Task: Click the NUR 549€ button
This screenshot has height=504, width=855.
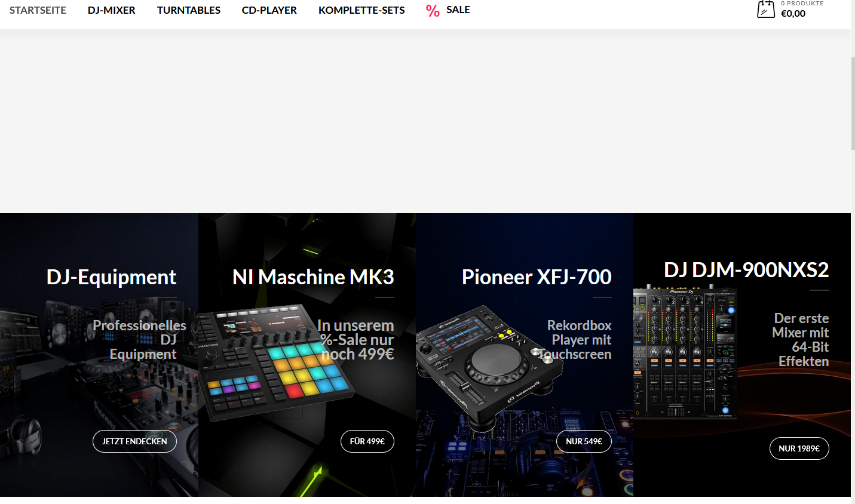Action: [x=584, y=441]
